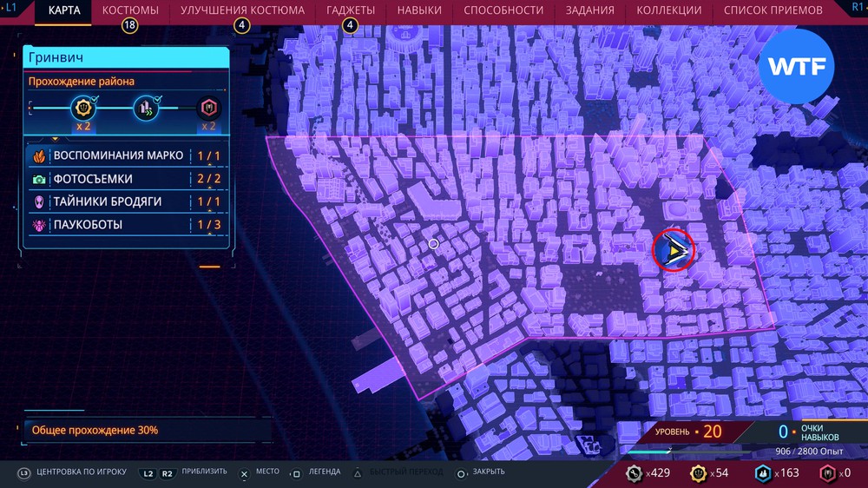
Task: Switch to the Гаджеты tab
Action: 351,10
